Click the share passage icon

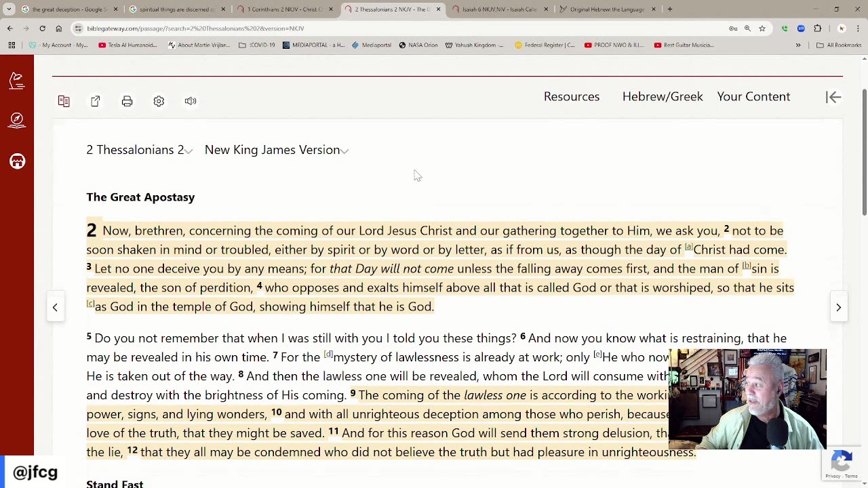pos(96,101)
